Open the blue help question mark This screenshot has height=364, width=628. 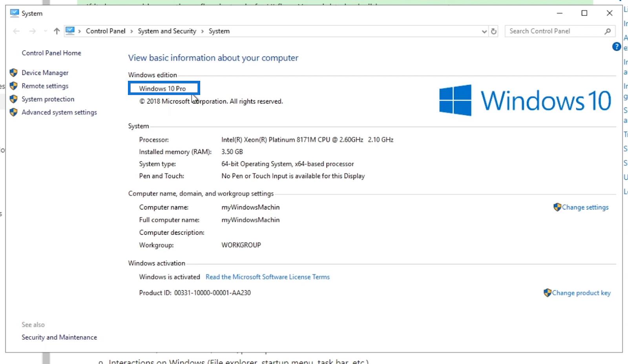point(616,47)
